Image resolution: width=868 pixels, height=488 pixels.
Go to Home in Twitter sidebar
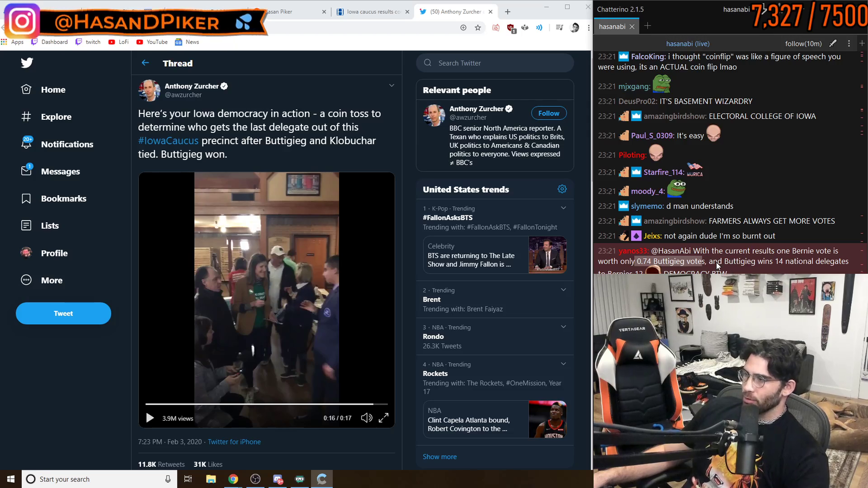pos(43,89)
